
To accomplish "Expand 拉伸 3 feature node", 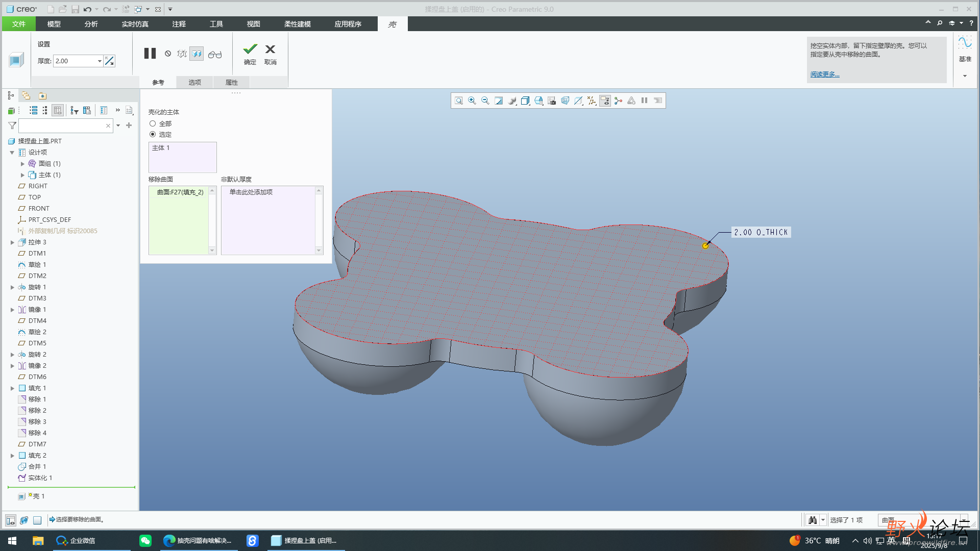I will coord(12,242).
